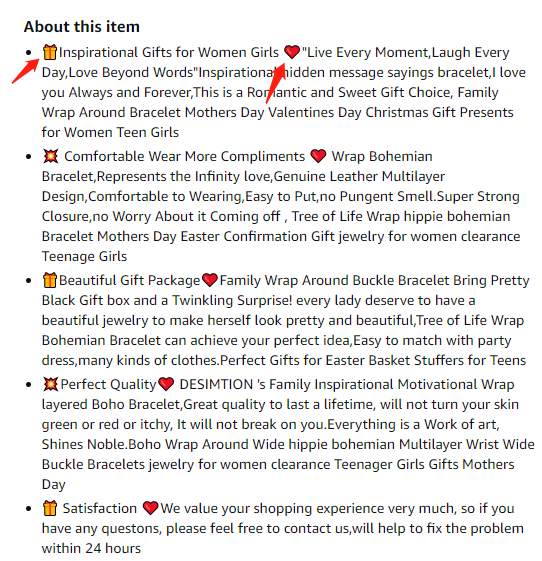Click the gift emoji before Beautiful Gift Package
Screen dimensions: 542x561
click(x=49, y=280)
